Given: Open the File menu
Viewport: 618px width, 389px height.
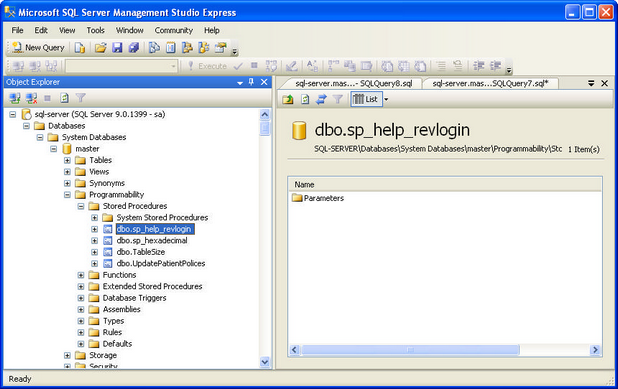Looking at the screenshot, I should coord(17,30).
